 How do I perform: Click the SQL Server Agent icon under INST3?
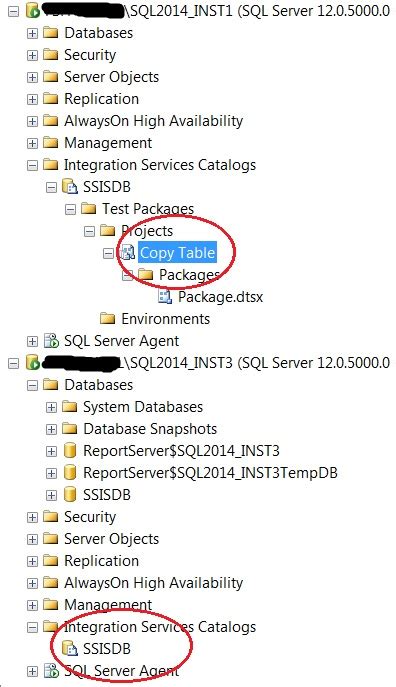click(x=51, y=671)
